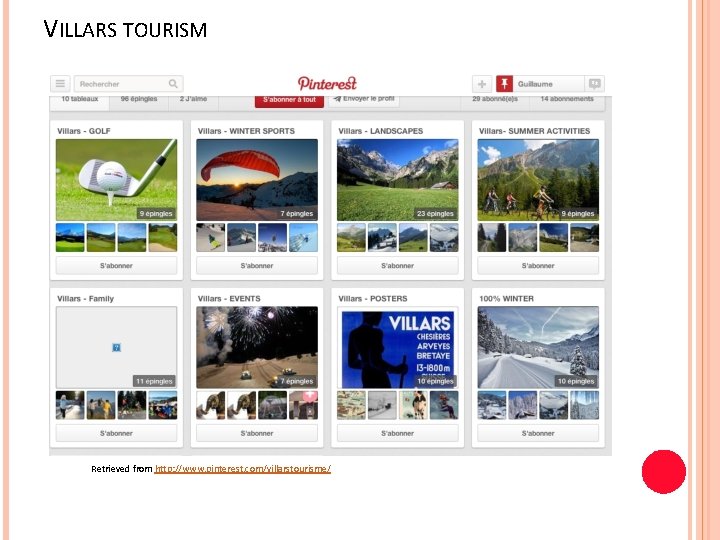Click first elephant thumbnail in Events board

click(x=210, y=405)
